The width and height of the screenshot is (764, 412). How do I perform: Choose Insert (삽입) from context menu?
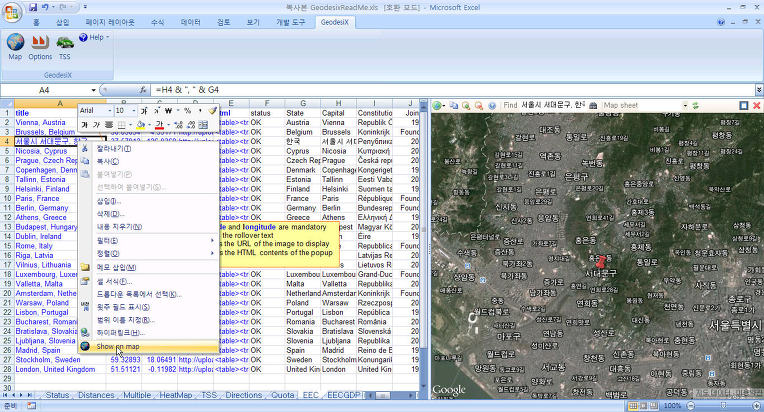click(x=147, y=201)
